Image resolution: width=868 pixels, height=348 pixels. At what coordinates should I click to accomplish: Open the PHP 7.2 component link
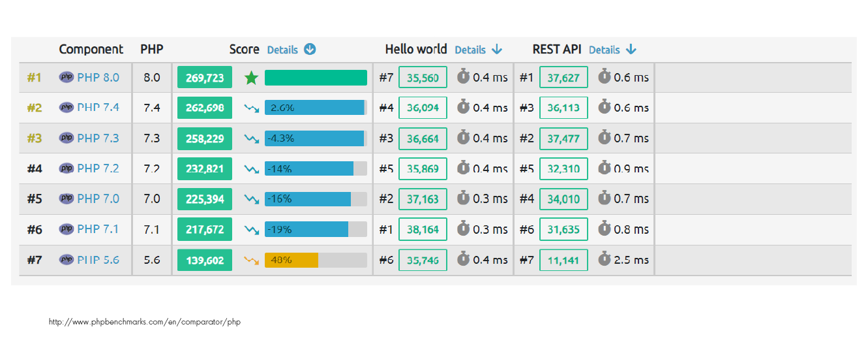98,168
